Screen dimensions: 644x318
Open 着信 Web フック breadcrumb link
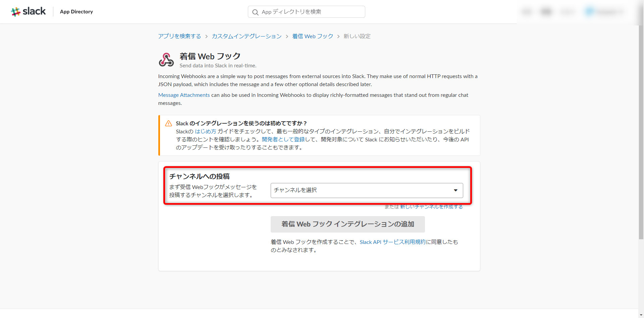point(313,36)
